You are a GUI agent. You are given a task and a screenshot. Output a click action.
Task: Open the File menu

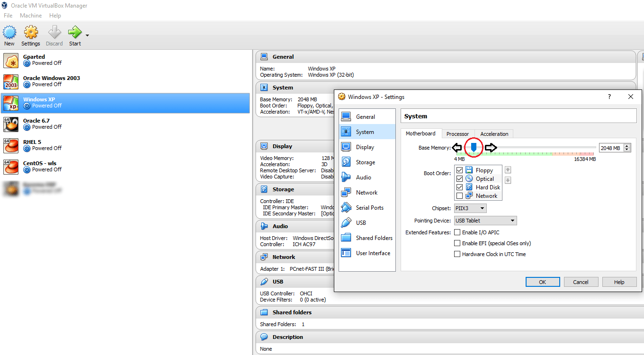pyautogui.click(x=8, y=16)
